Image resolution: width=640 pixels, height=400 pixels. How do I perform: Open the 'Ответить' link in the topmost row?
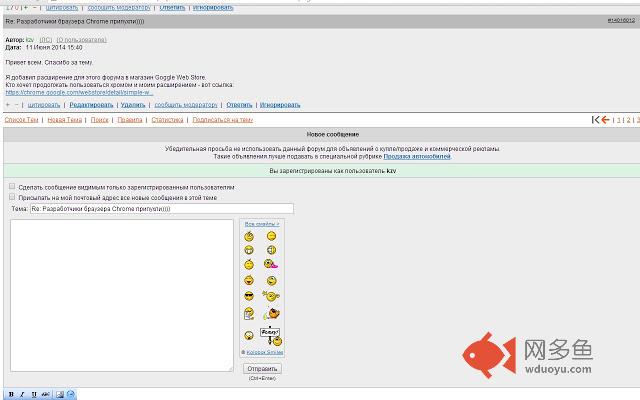coord(172,7)
